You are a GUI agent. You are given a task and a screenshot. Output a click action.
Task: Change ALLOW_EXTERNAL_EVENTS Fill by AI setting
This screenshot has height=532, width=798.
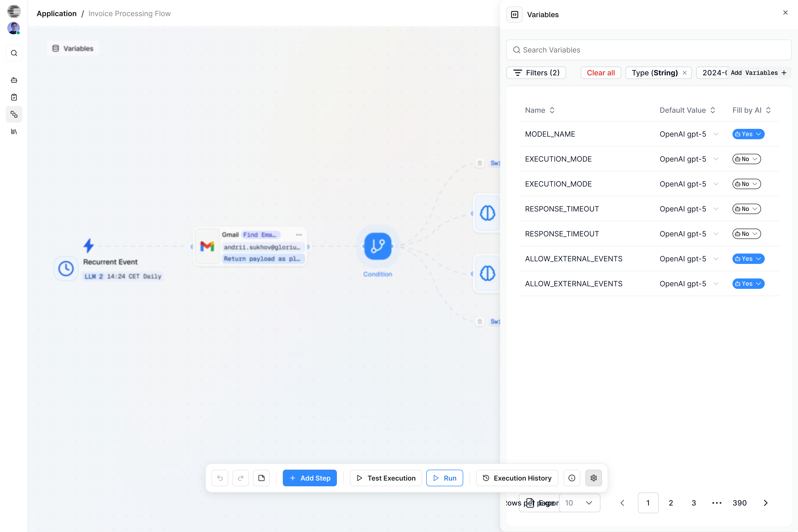(748, 259)
